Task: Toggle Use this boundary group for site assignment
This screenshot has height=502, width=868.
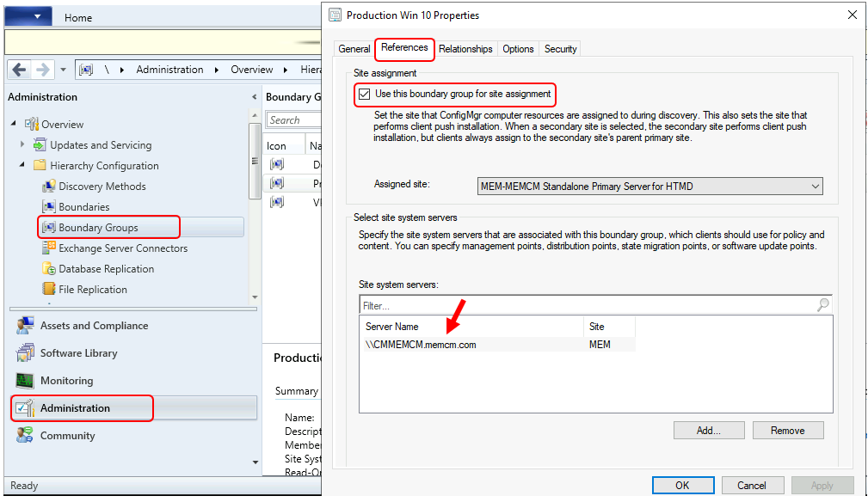Action: [364, 94]
